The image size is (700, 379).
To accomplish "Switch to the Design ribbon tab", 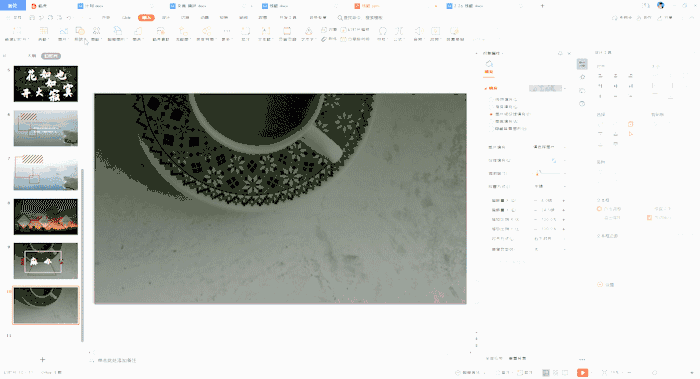I will coord(166,18).
